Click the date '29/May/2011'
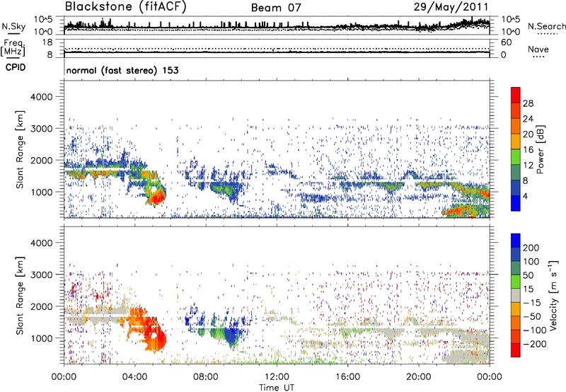 point(451,7)
